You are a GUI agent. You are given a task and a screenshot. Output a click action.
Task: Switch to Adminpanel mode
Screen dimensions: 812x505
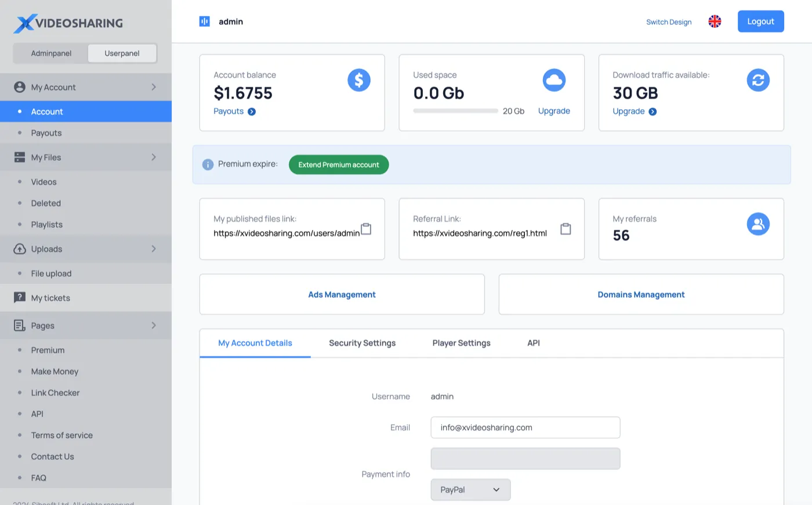click(51, 53)
